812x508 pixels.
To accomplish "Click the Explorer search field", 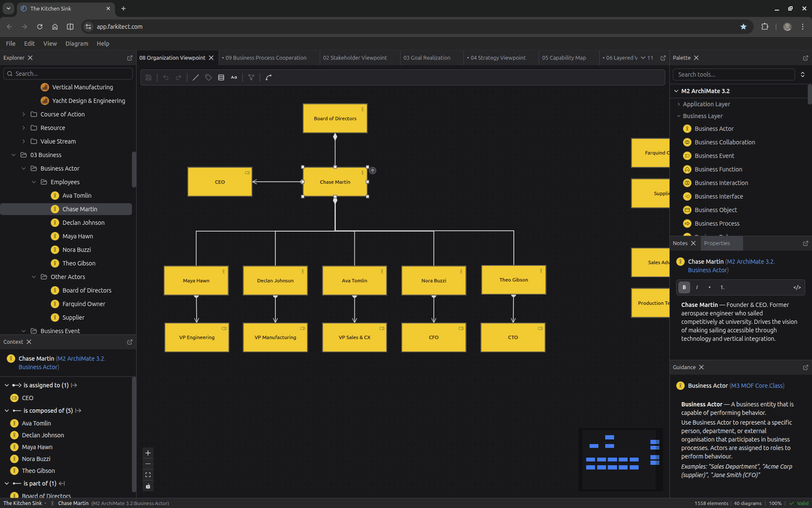I will click(x=68, y=74).
